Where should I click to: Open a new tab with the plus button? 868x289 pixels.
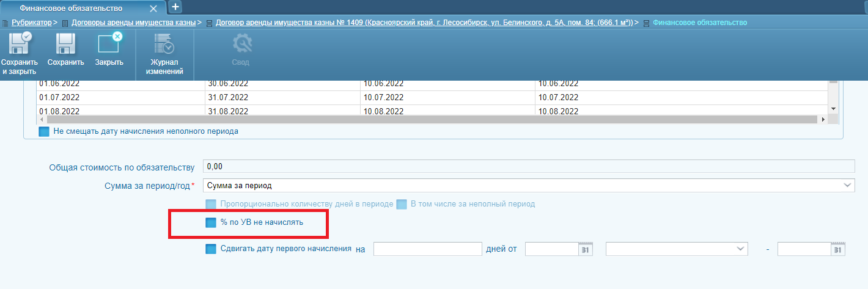175,7
